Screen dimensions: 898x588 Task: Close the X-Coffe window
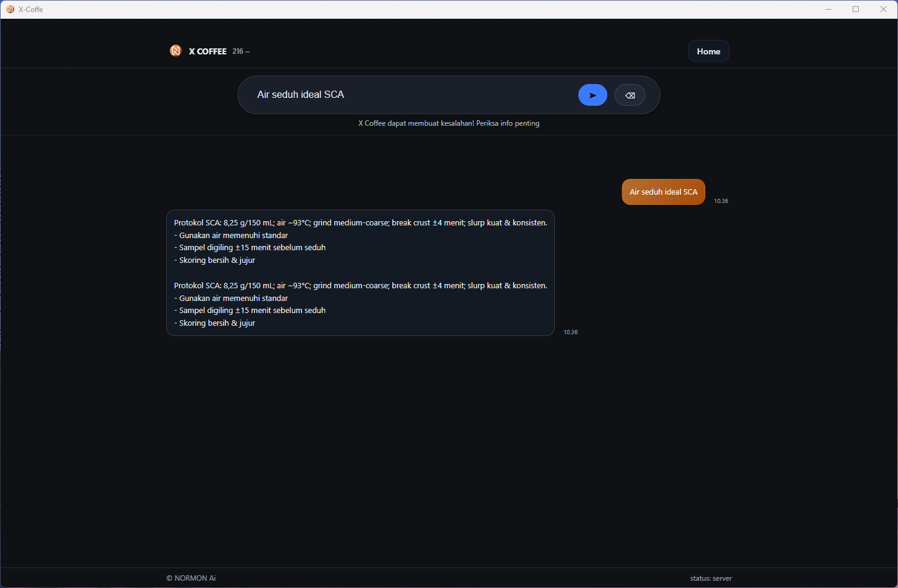(883, 9)
